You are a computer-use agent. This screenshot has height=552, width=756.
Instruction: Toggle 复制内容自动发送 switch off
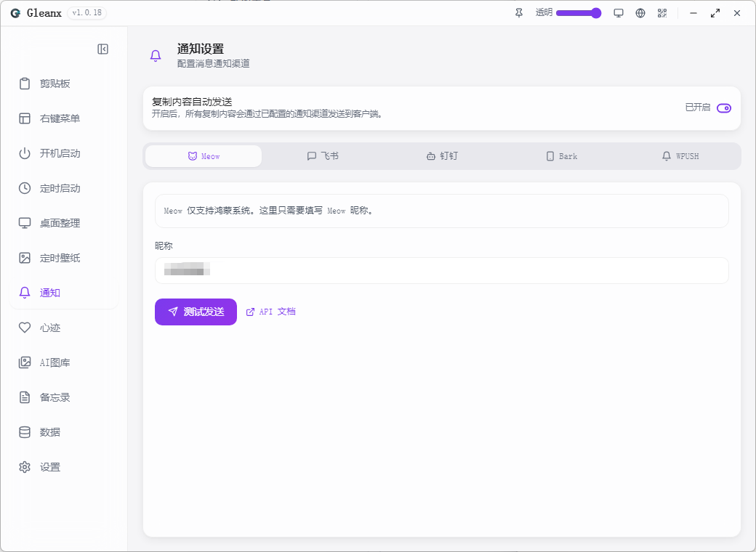724,108
